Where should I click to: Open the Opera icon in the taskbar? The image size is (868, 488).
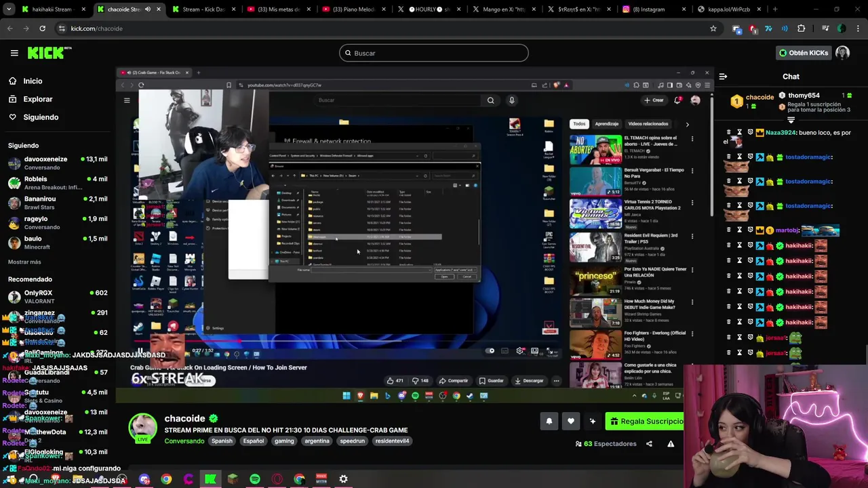click(x=277, y=479)
